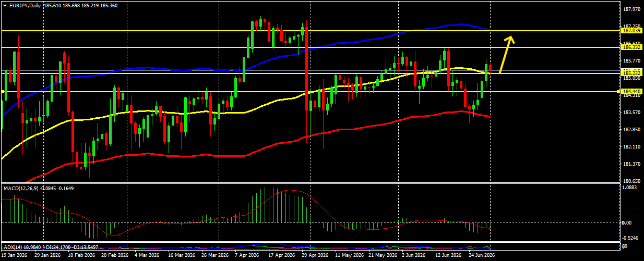This screenshot has width=644, height=261.
Task: Click the 11 May 2026 date label
Action: point(349,256)
